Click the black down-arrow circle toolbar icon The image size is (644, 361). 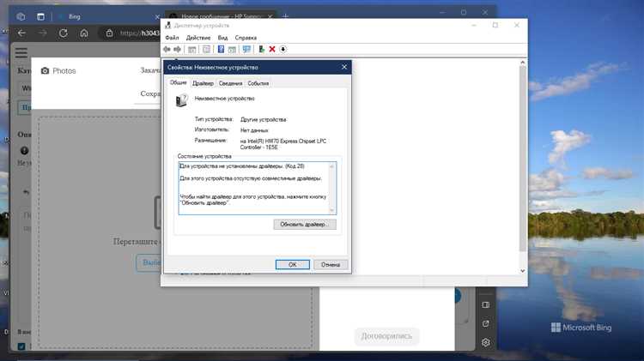coord(283,49)
